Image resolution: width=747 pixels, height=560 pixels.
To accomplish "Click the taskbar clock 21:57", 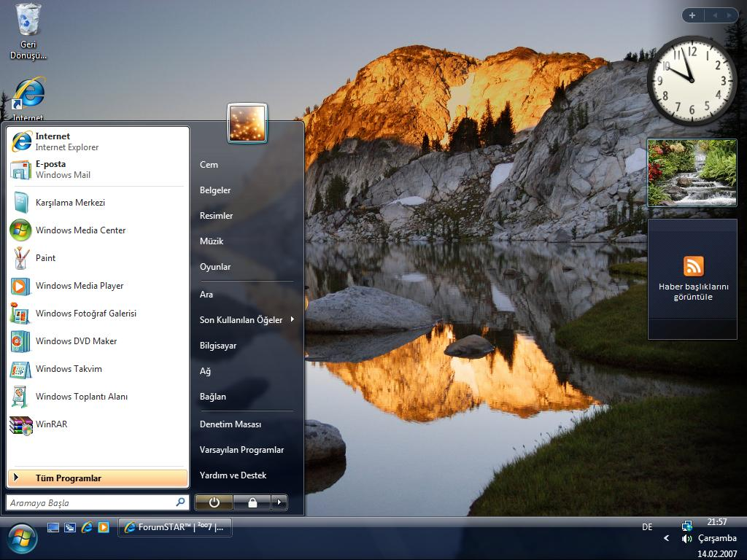I will click(x=717, y=522).
